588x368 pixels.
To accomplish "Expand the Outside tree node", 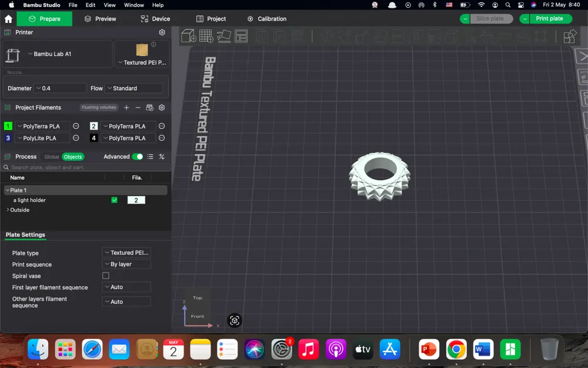I will pos(8,210).
